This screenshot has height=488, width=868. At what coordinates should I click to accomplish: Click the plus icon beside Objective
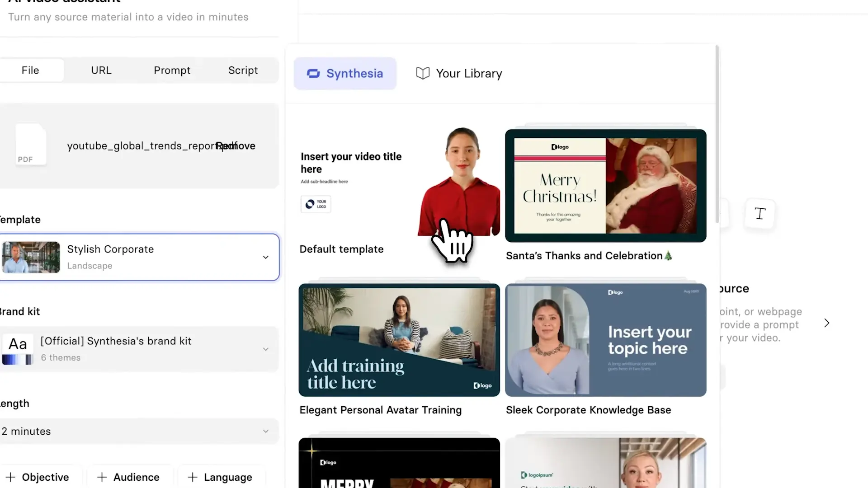tap(10, 477)
